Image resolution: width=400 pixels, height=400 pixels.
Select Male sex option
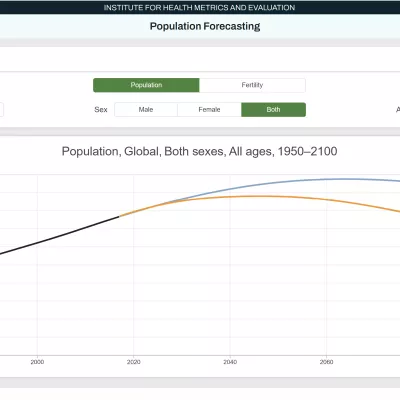tap(146, 110)
